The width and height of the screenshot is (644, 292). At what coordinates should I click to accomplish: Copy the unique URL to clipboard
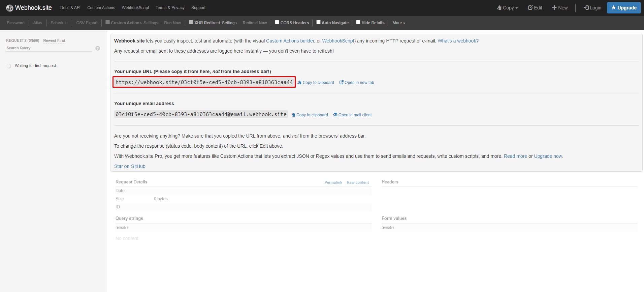point(316,83)
